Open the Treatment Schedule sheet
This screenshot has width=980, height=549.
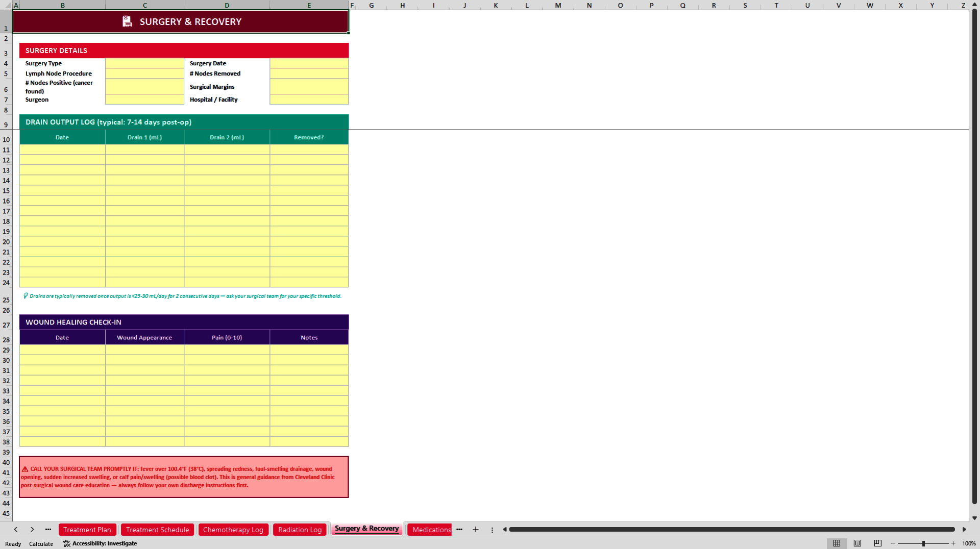click(158, 530)
